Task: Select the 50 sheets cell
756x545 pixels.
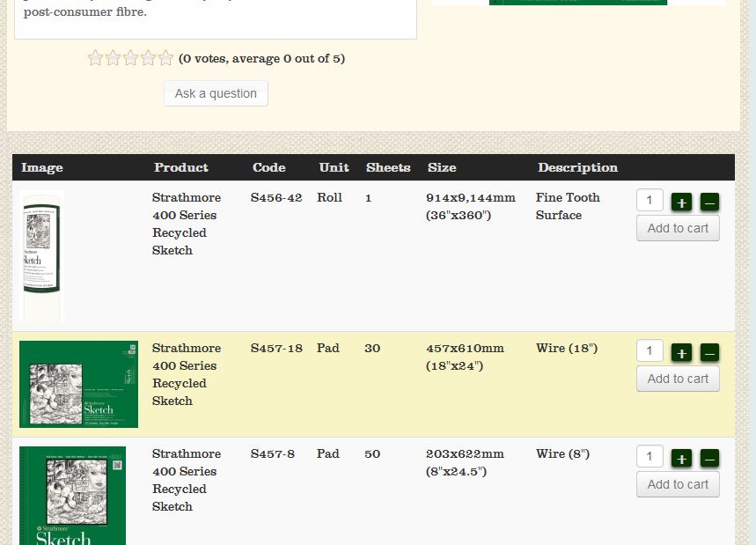Action: click(372, 453)
